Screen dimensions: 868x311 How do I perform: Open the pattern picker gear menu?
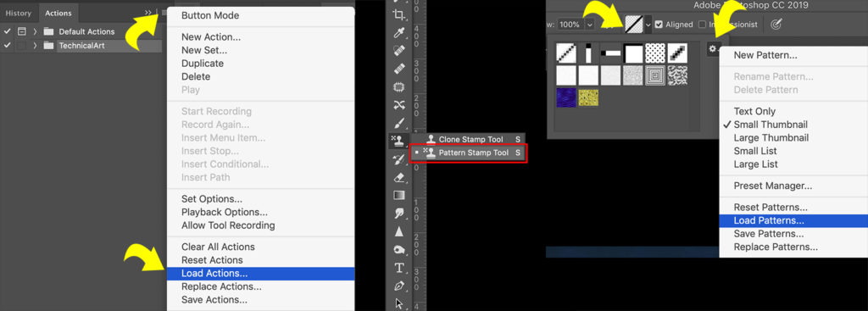tap(713, 49)
